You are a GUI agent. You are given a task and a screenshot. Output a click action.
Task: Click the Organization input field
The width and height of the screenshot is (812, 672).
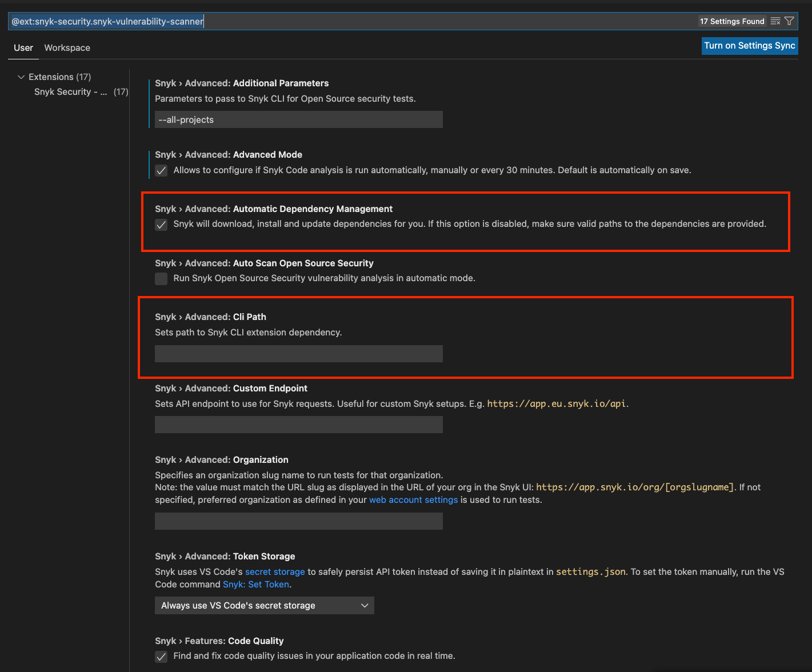pos(299,521)
